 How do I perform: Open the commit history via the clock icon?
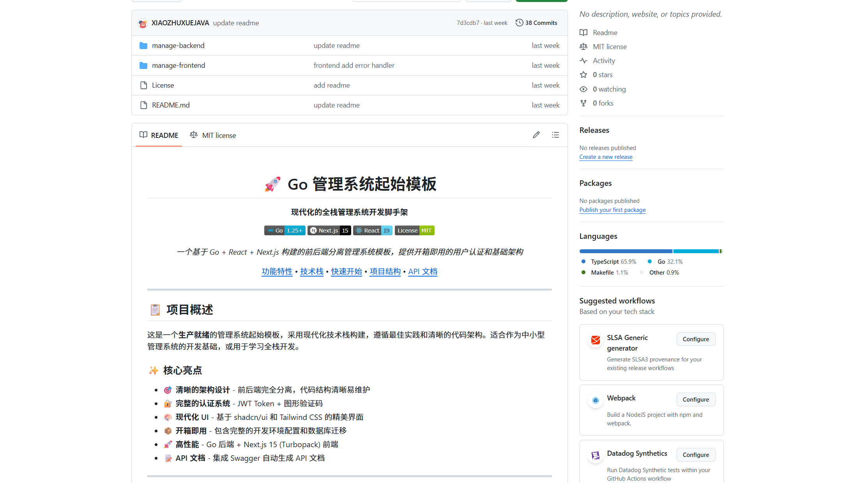(x=519, y=23)
